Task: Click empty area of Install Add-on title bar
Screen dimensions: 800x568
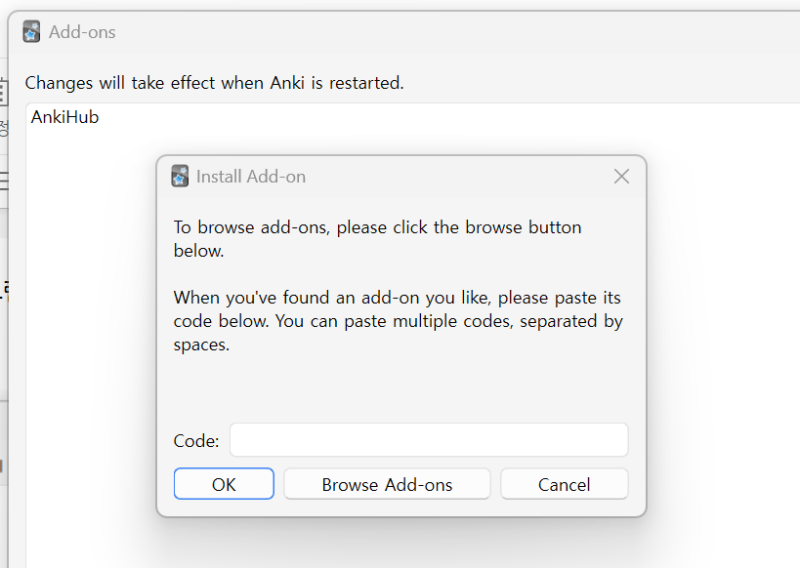Action: tap(450, 177)
